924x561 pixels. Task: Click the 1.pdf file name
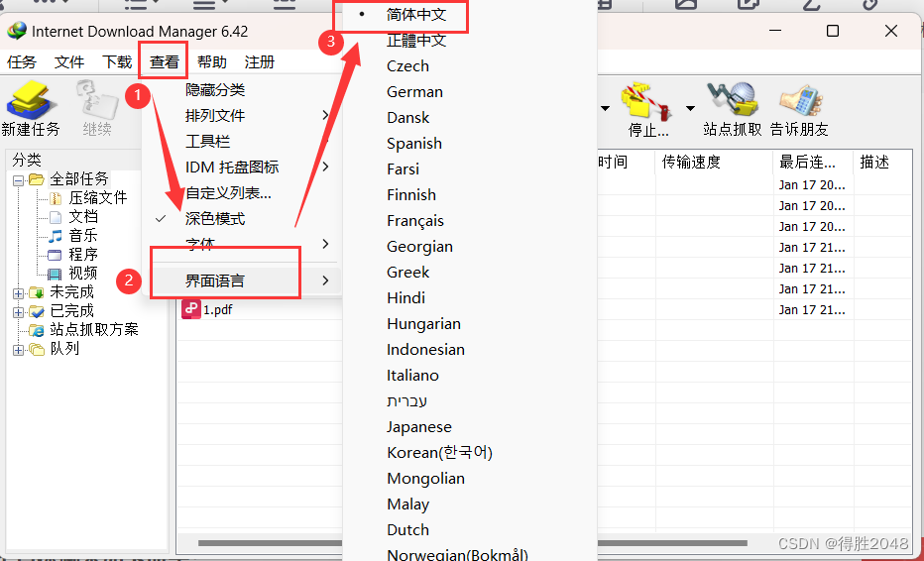coord(217,310)
